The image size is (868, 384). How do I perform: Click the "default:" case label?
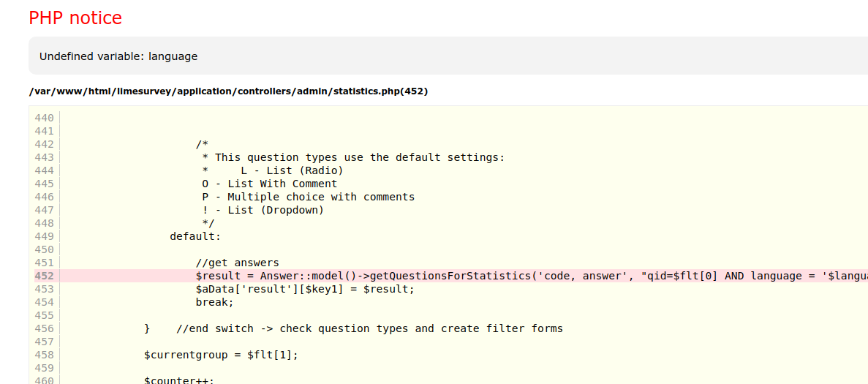point(195,236)
